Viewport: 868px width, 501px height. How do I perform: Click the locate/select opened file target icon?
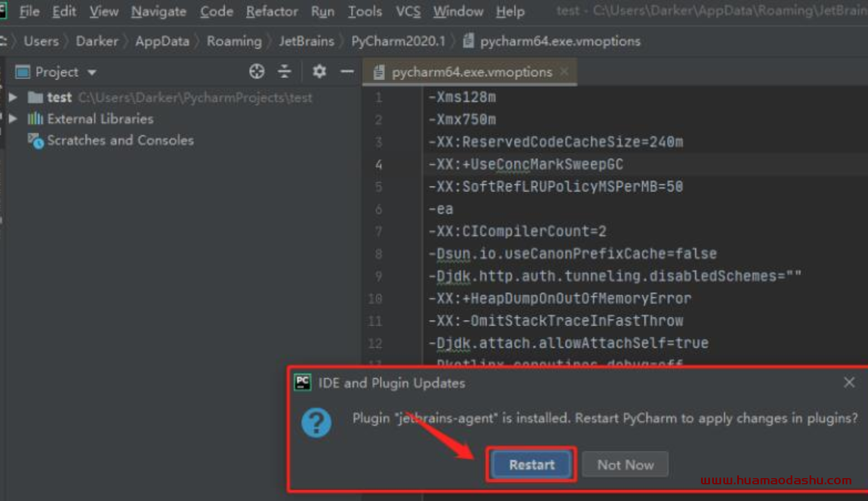coord(257,71)
